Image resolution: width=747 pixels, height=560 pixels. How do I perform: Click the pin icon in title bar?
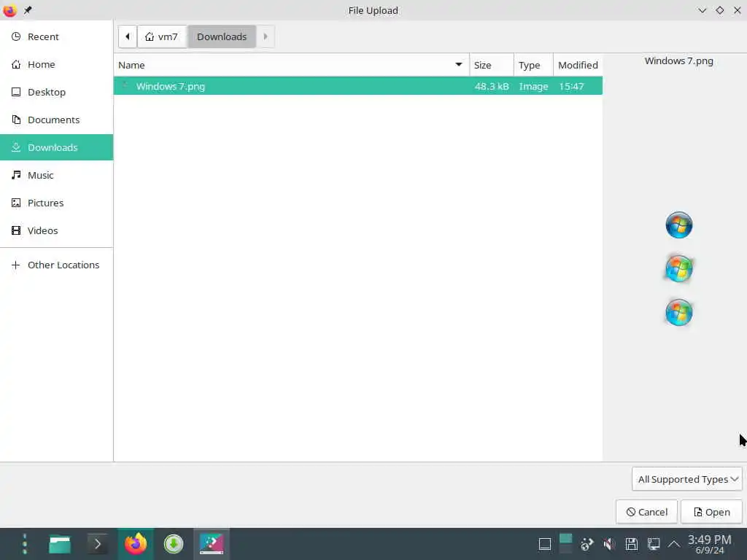click(28, 10)
